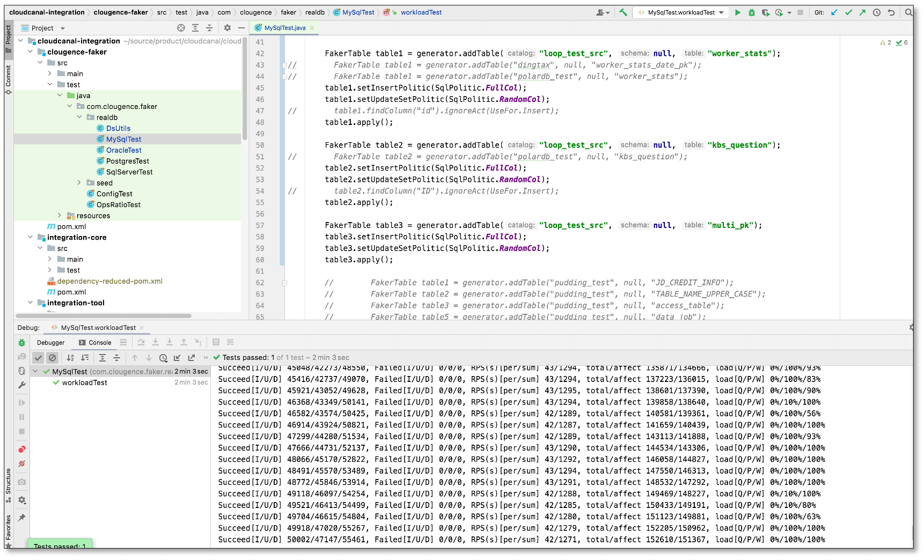Sort tests alphabetically icon
The image size is (924, 560).
[x=70, y=358]
